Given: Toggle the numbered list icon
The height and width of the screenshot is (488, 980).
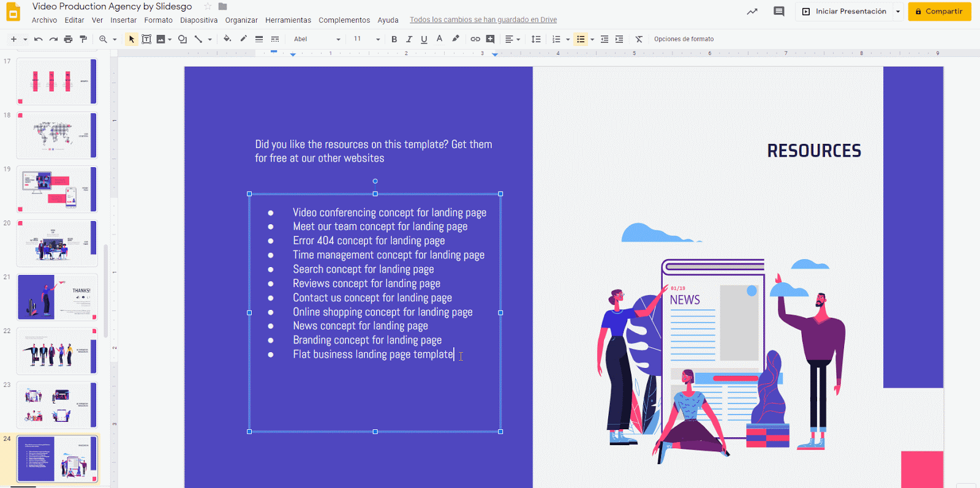Looking at the screenshot, I should [556, 39].
